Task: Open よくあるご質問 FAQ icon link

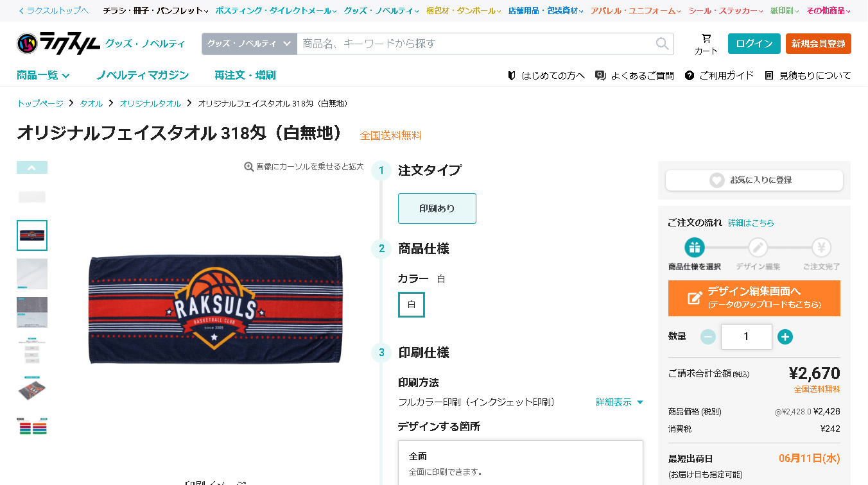Action: [x=635, y=76]
